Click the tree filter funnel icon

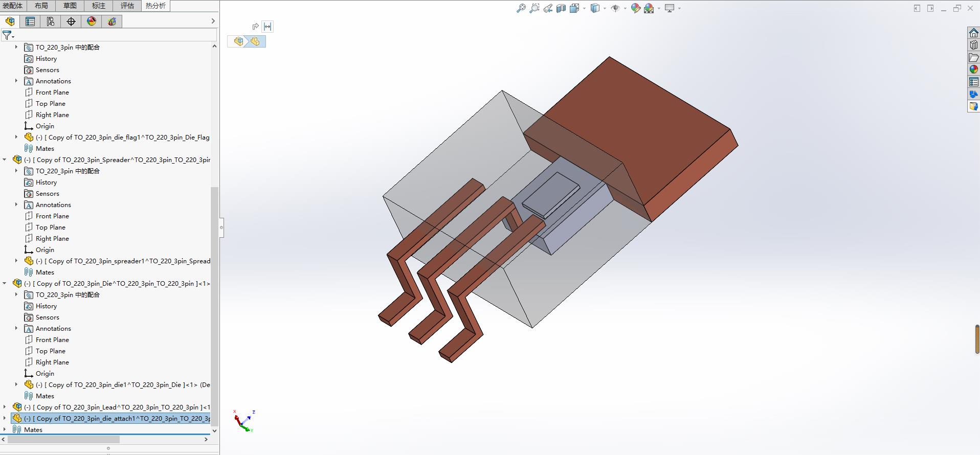[x=8, y=35]
